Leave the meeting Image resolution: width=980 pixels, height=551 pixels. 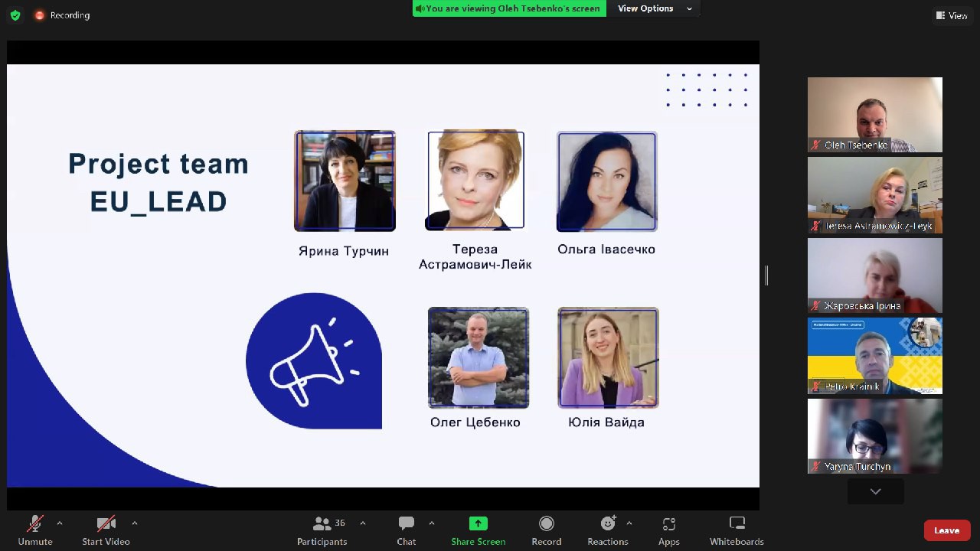coord(946,530)
